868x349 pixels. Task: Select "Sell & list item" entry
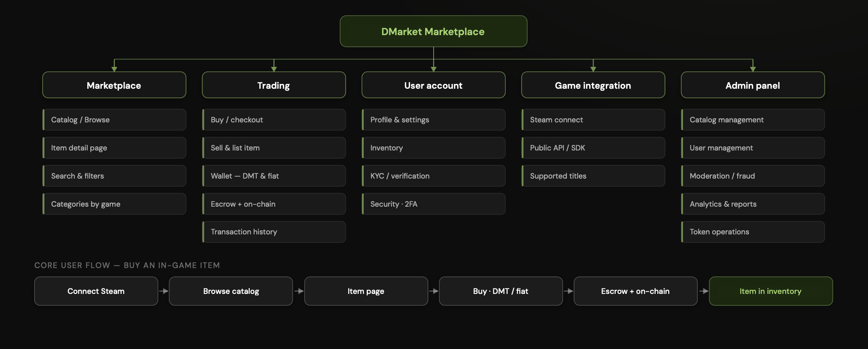(x=274, y=148)
